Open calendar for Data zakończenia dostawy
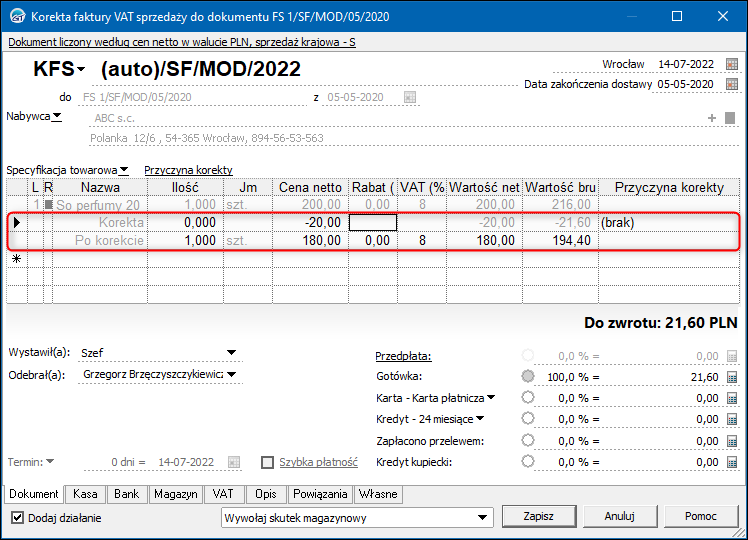Screen dimensions: 748x540 coord(731,84)
